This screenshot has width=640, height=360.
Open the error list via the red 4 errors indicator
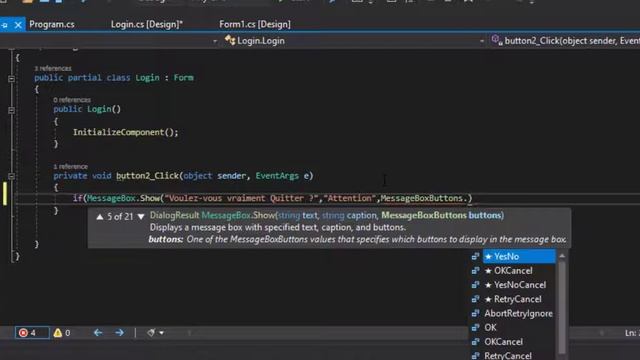coord(32,333)
